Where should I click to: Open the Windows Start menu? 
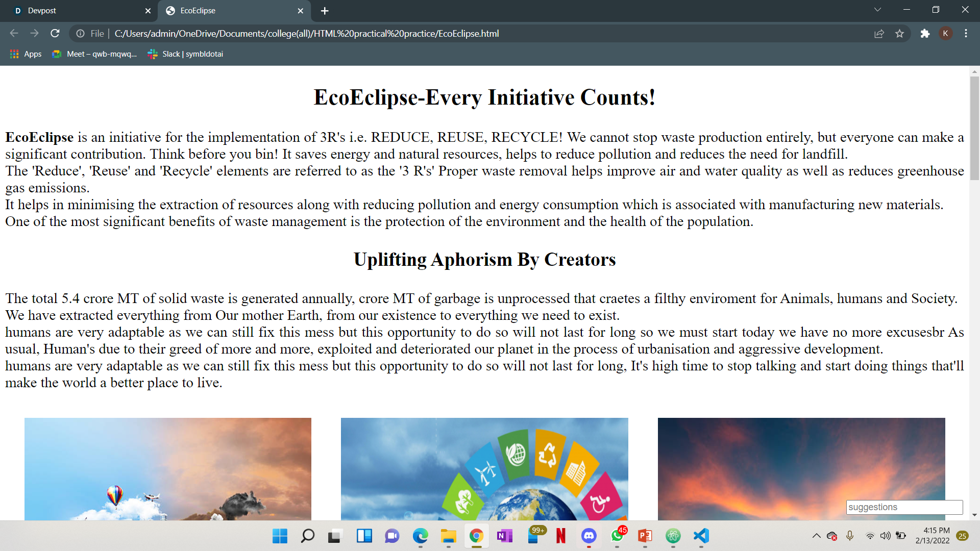279,536
